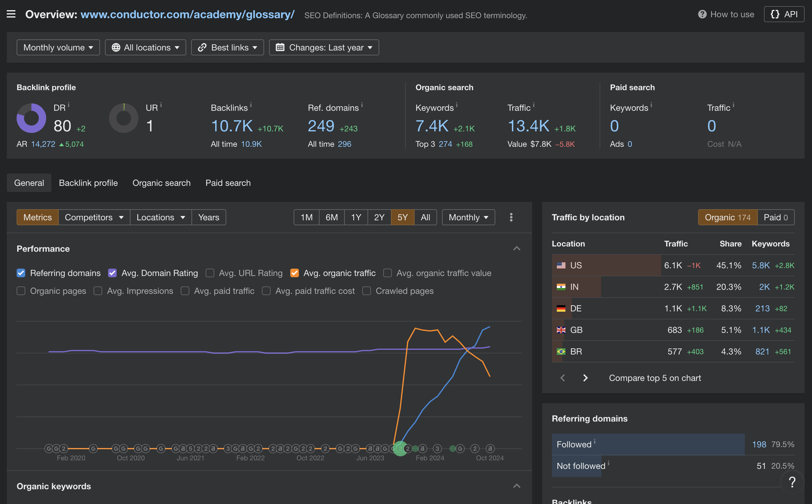Toggle Avg. organic traffic checkbox
The image size is (812, 504).
point(295,273)
